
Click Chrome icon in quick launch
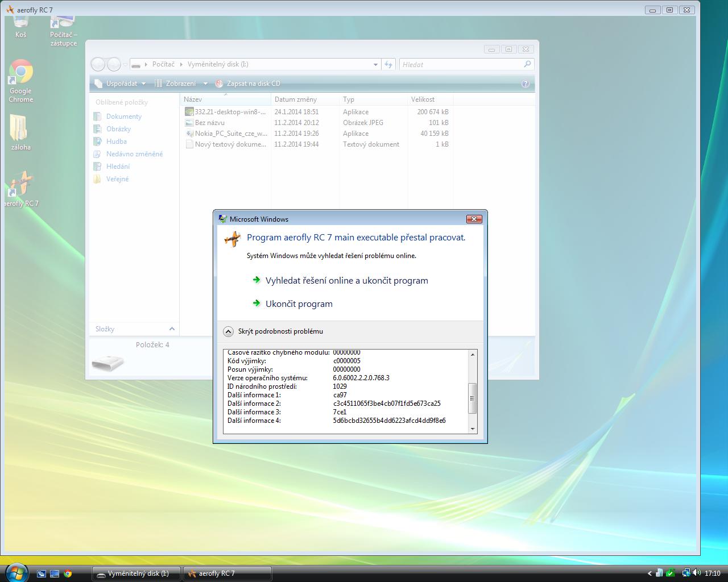click(68, 573)
